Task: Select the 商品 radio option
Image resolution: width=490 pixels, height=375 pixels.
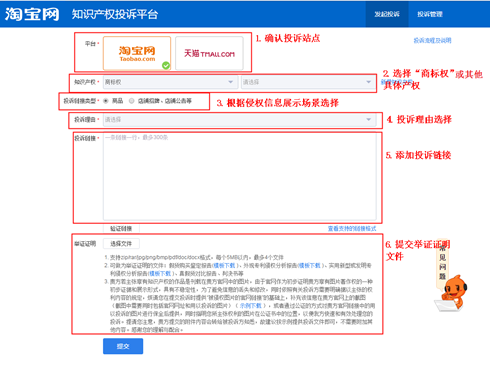Action: (106, 101)
